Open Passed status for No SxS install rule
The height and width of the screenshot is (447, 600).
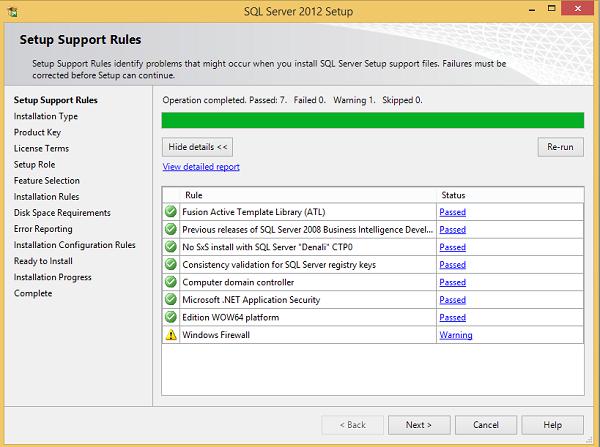(453, 247)
